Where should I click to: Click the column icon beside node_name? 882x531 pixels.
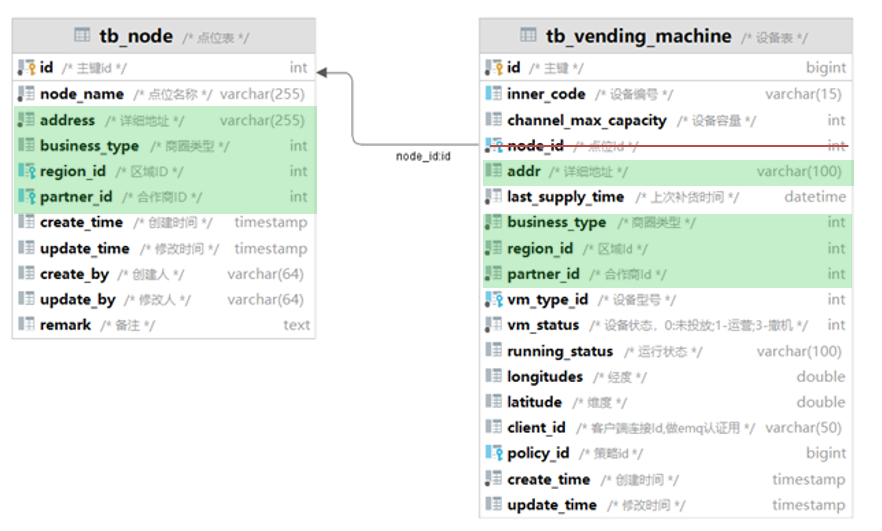26,94
